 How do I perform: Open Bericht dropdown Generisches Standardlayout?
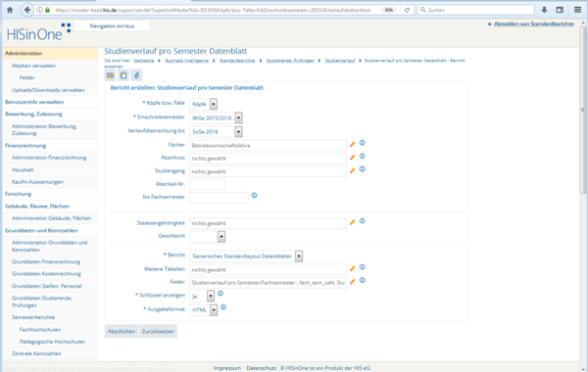coord(246,256)
